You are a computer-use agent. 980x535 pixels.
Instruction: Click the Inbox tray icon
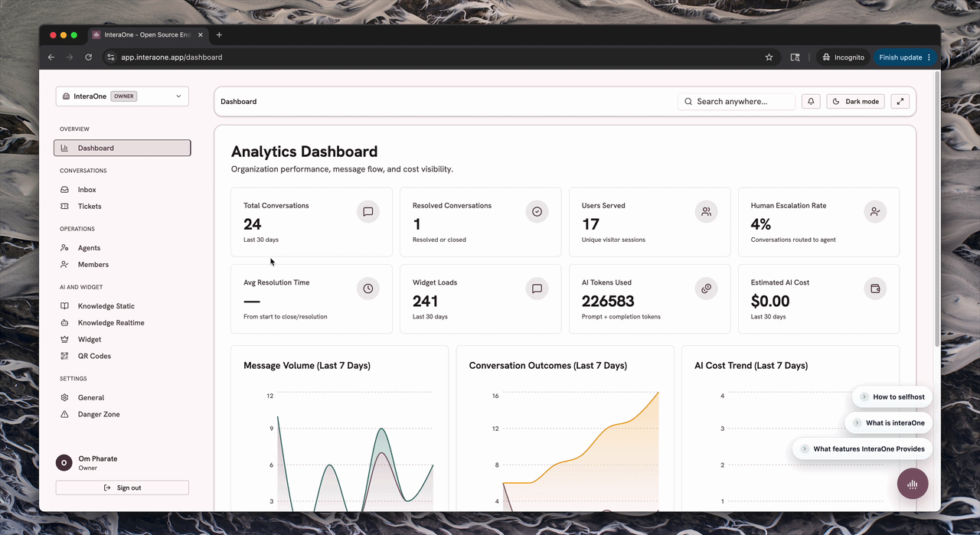coord(64,189)
